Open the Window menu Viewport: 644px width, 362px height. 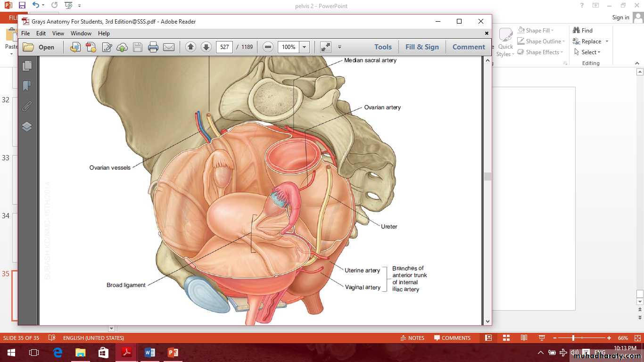(x=81, y=33)
